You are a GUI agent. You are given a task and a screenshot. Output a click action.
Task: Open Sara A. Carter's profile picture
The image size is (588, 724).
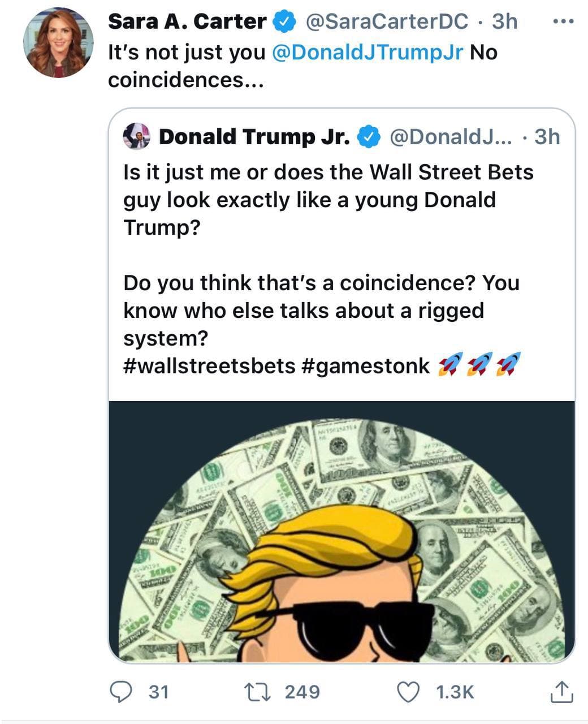[x=58, y=42]
